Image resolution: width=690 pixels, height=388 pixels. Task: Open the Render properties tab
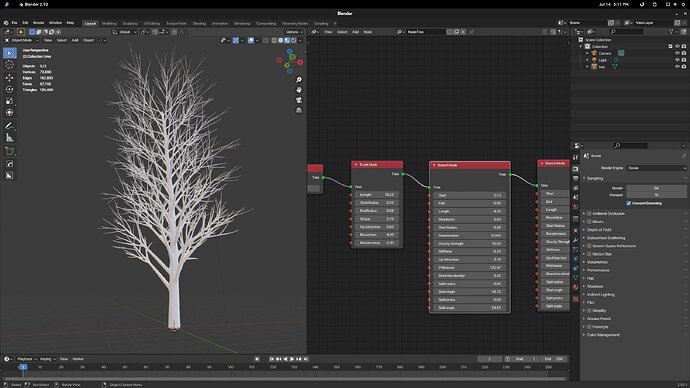(576, 169)
